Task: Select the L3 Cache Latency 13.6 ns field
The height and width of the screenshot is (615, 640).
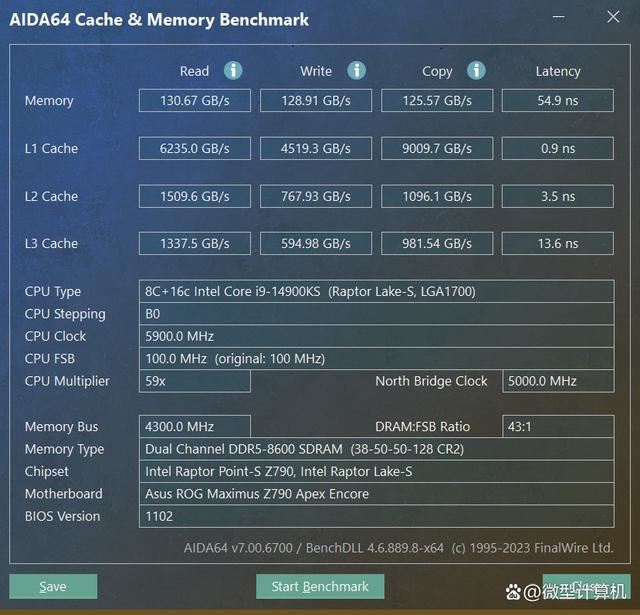Action: [557, 244]
